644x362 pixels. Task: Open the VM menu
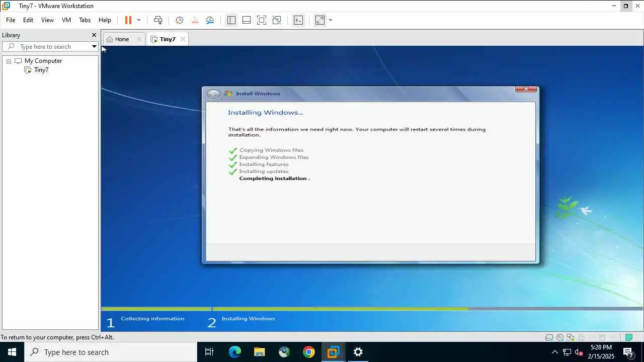point(66,20)
